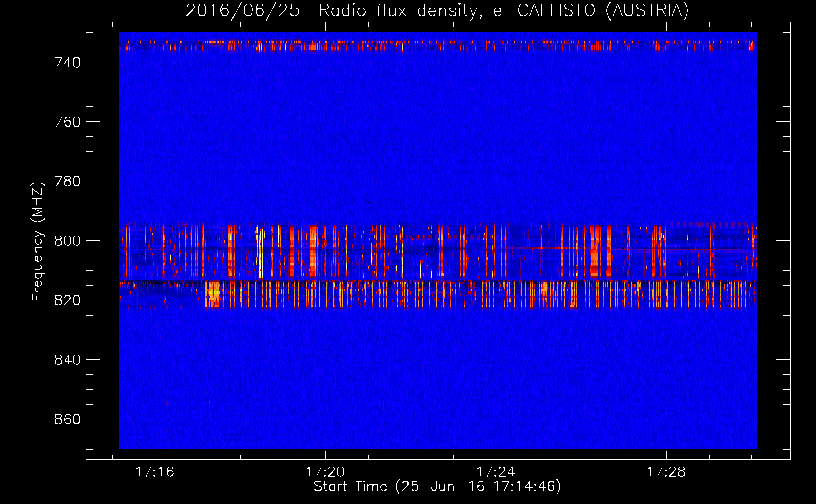Screen dimensions: 816x504
Task: Select the 840 frequency tick label
Action: click(68, 360)
